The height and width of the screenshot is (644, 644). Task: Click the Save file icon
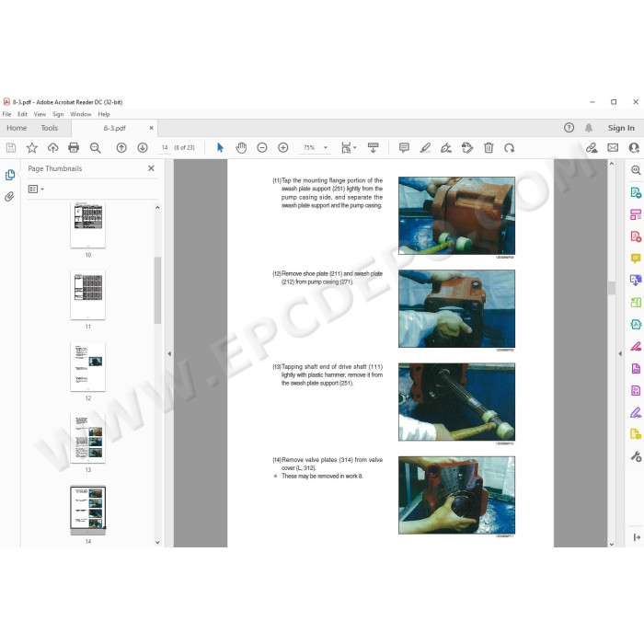(11, 148)
